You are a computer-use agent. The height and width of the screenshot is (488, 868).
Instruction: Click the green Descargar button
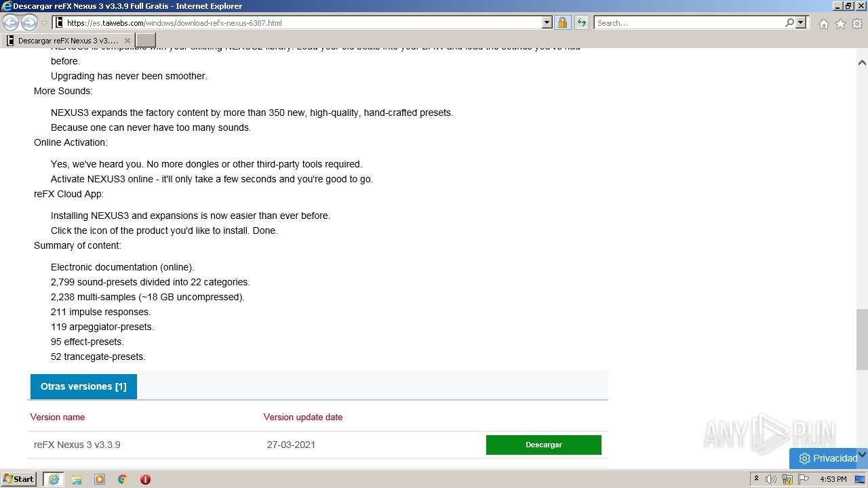tap(544, 445)
